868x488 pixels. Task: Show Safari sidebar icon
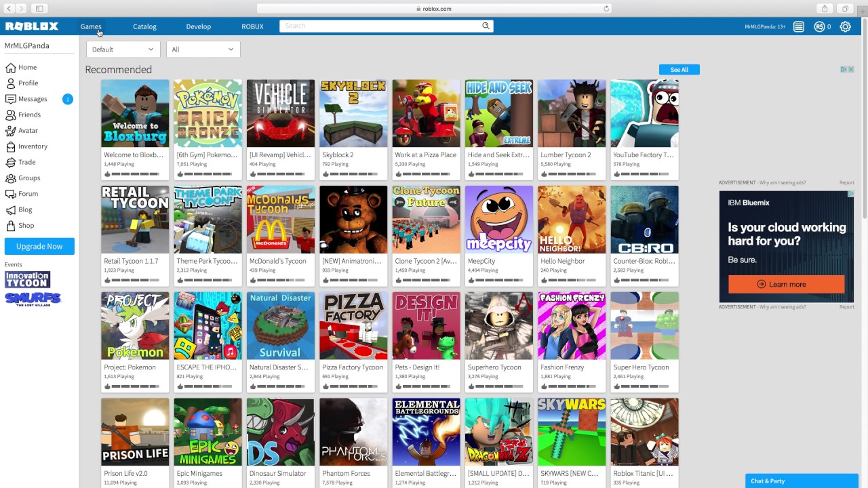tap(39, 9)
